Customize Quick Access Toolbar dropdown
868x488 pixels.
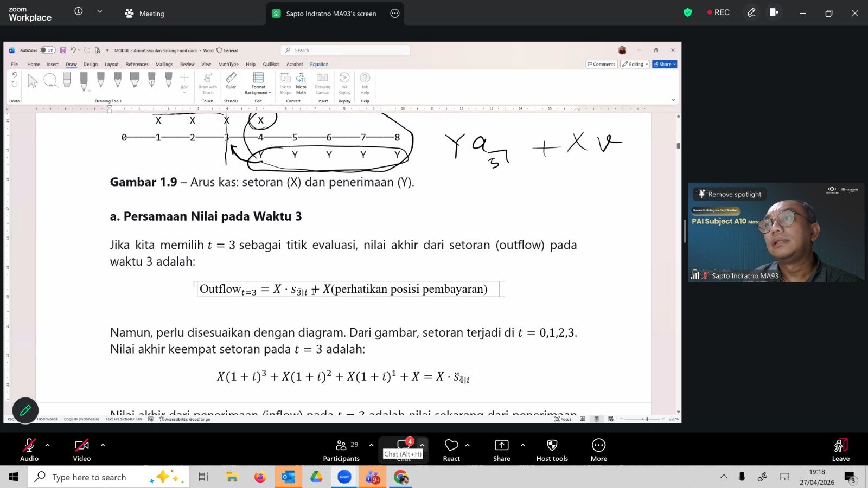point(107,50)
